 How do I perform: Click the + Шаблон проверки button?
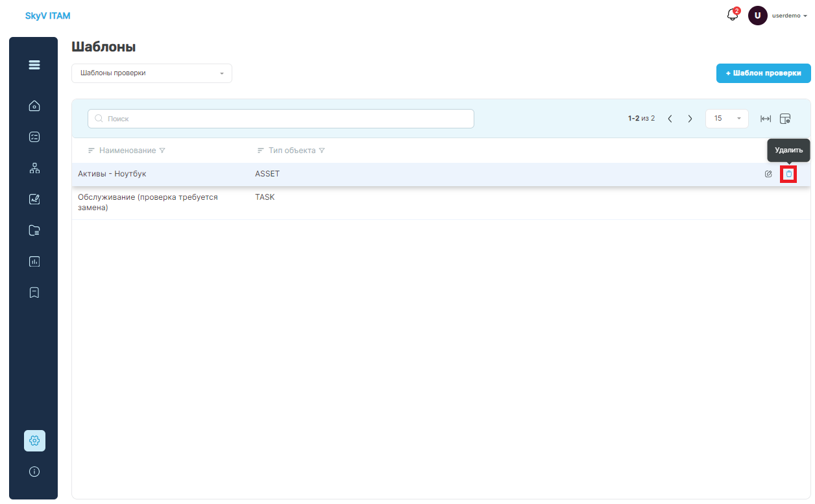pos(763,73)
